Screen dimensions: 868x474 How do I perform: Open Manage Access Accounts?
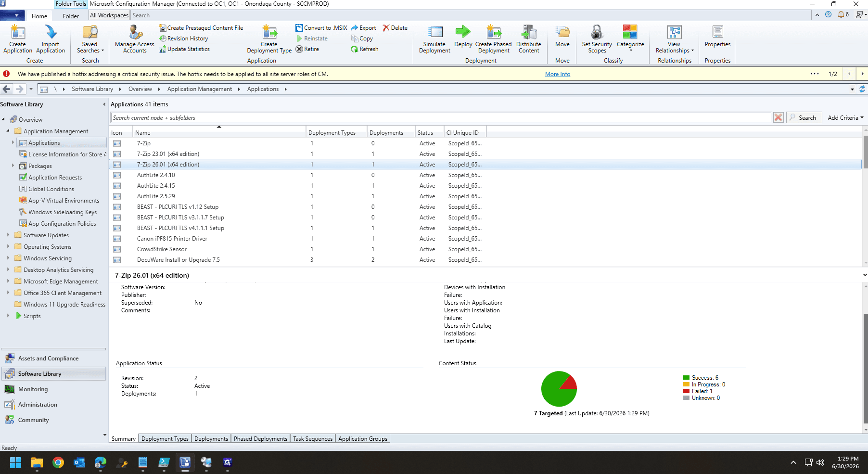(135, 39)
